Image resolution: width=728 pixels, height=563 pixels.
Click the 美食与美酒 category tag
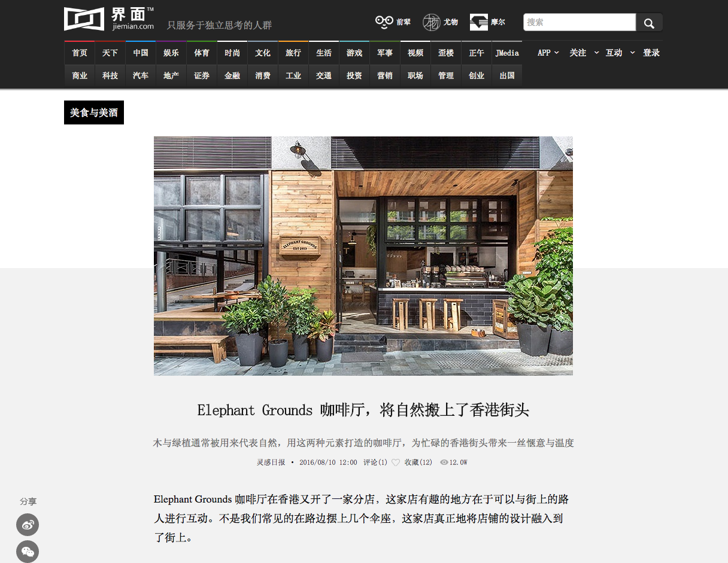pyautogui.click(x=94, y=112)
